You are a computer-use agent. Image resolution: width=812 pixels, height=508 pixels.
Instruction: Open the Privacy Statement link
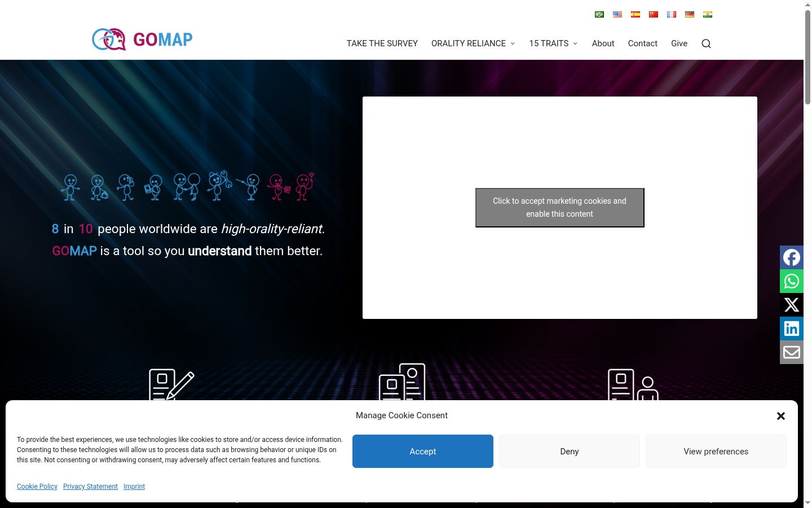(90, 487)
